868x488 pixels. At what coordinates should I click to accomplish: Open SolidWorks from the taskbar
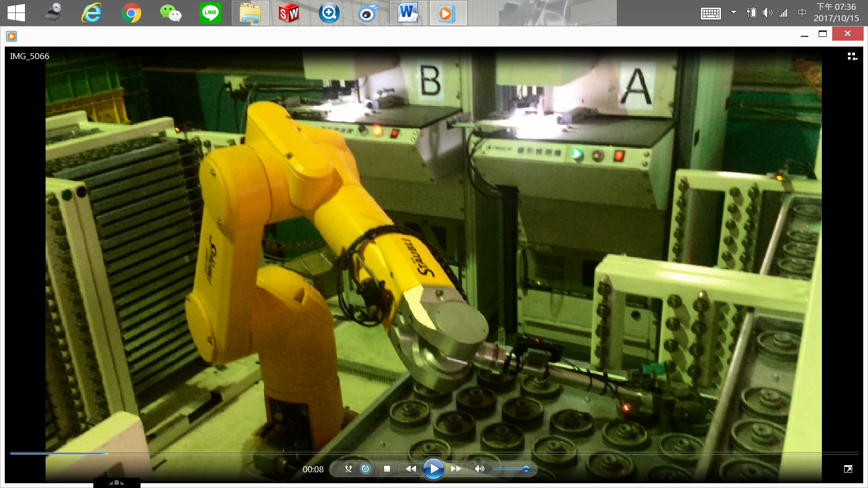pos(289,13)
